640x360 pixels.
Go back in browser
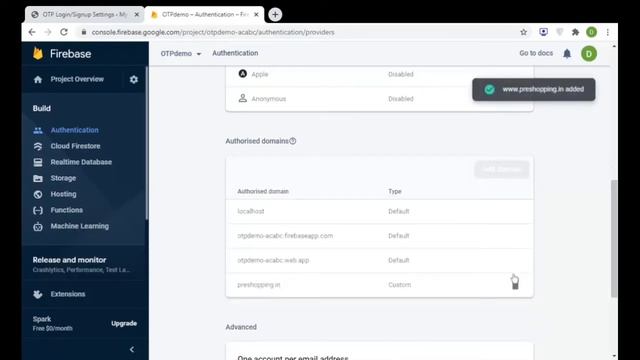(x=32, y=32)
